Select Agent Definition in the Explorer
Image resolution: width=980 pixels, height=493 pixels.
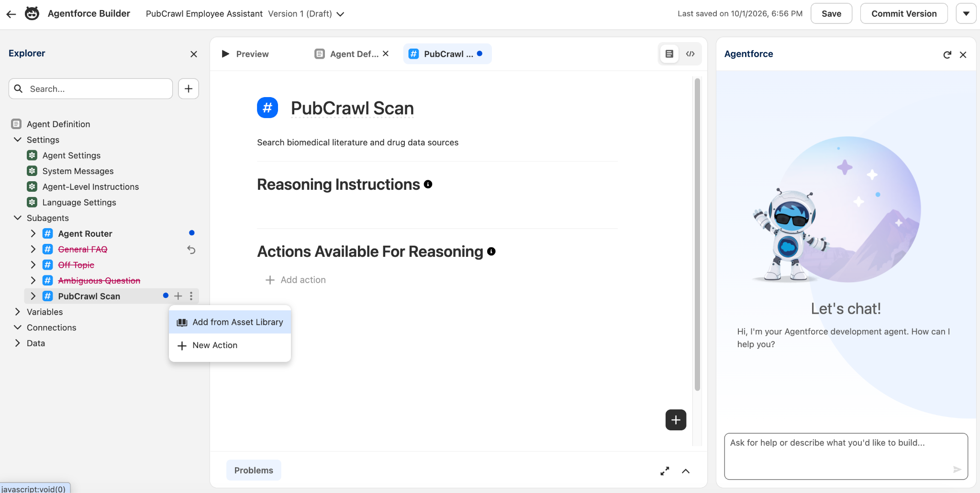58,124
